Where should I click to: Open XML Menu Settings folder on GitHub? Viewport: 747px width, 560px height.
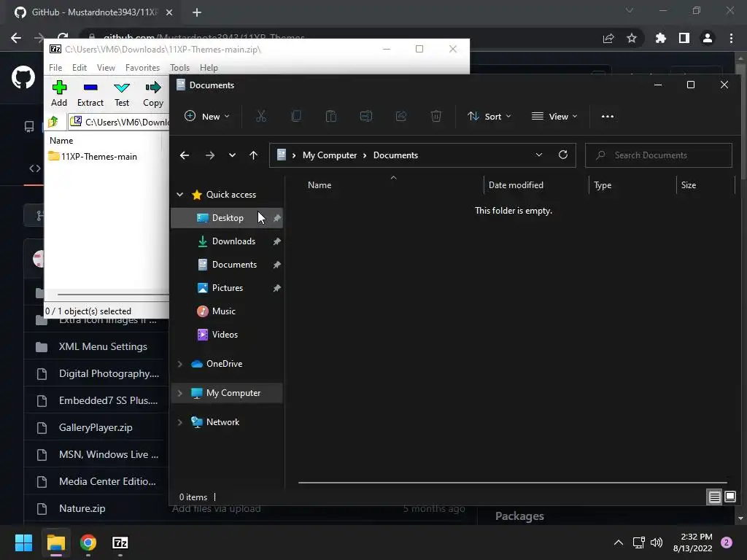(103, 346)
